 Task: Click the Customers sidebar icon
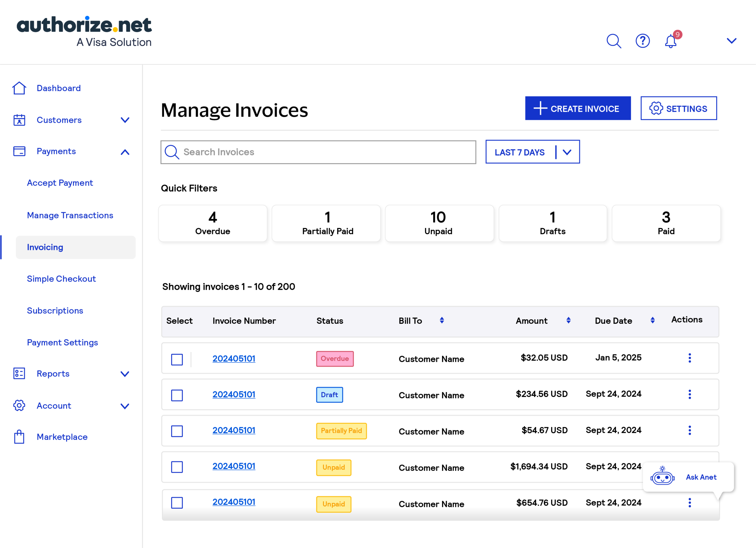19,120
